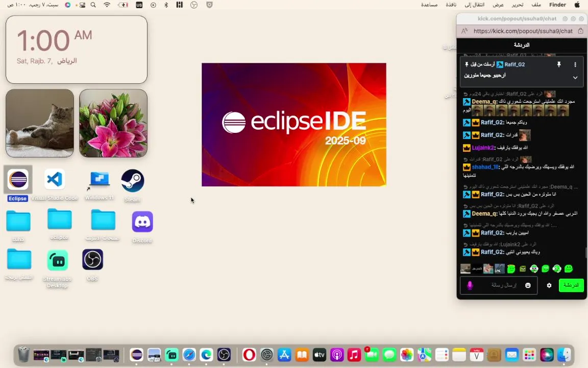Screen dimensions: 588x368
Task: Open the Eclipse desktop shortcut
Action: pyautogui.click(x=18, y=179)
